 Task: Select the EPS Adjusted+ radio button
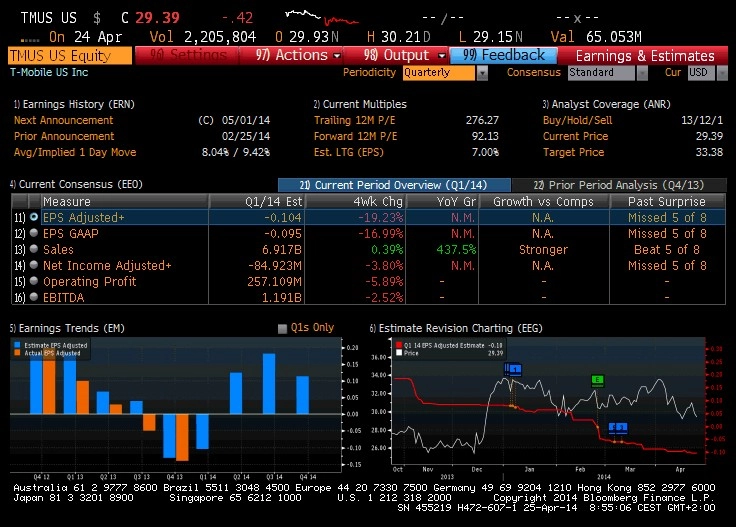[34, 217]
